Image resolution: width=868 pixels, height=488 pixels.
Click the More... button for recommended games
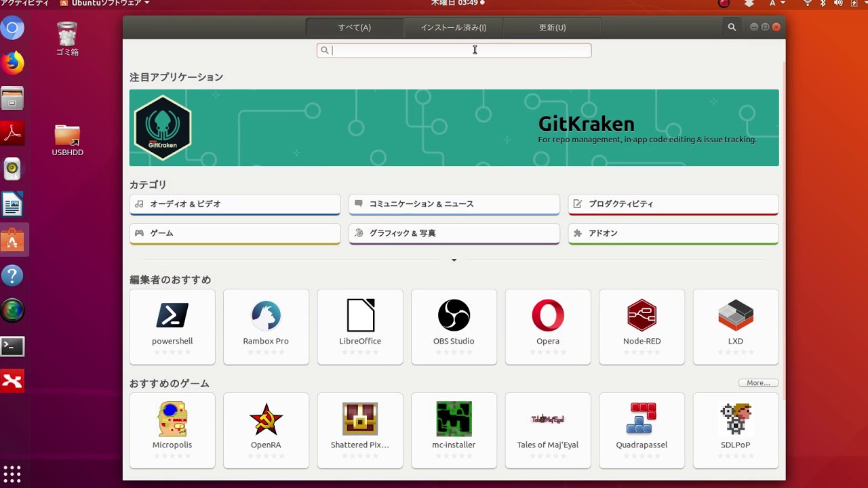click(x=758, y=383)
